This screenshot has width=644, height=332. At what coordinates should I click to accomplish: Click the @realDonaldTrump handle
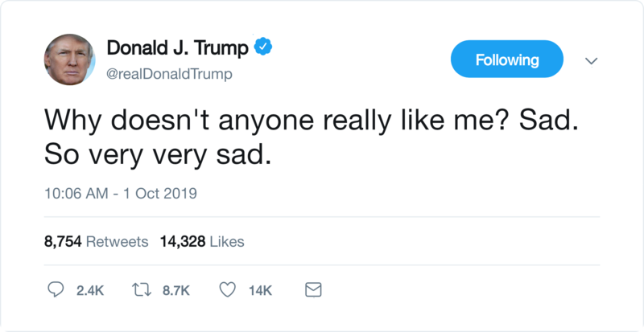coord(169,74)
